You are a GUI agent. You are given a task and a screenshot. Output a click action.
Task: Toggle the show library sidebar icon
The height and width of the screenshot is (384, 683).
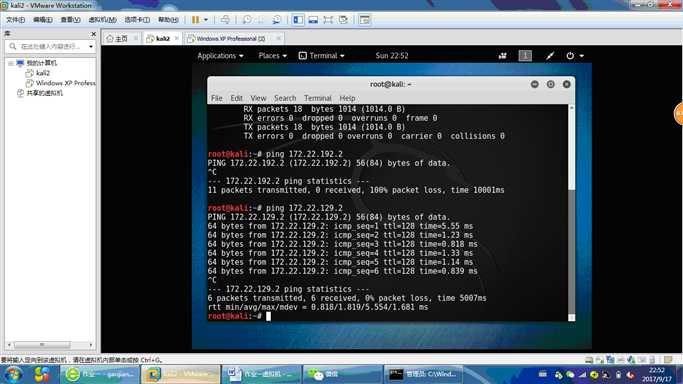click(x=298, y=20)
